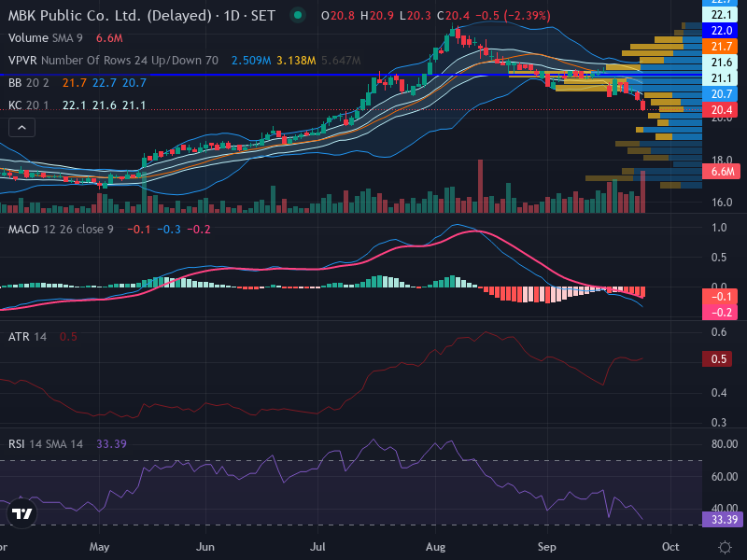Click the 22.0 blue price label
Screen dimensions: 747x560
[720, 31]
